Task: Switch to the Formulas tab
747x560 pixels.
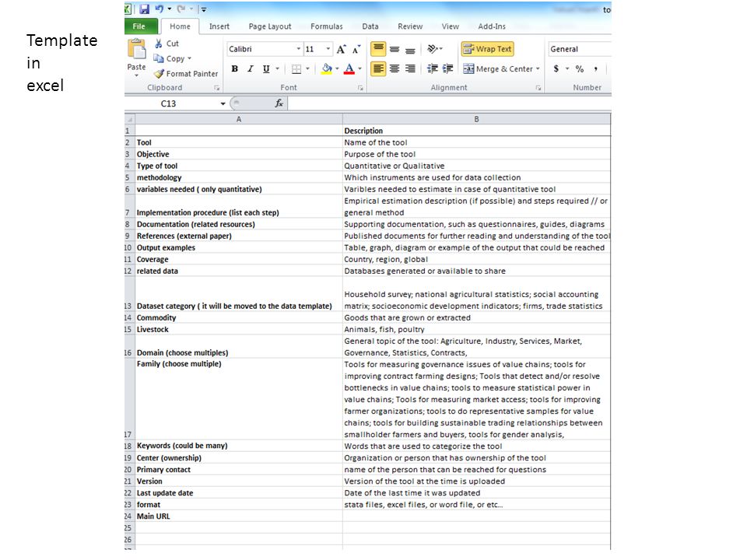Action: tap(326, 26)
